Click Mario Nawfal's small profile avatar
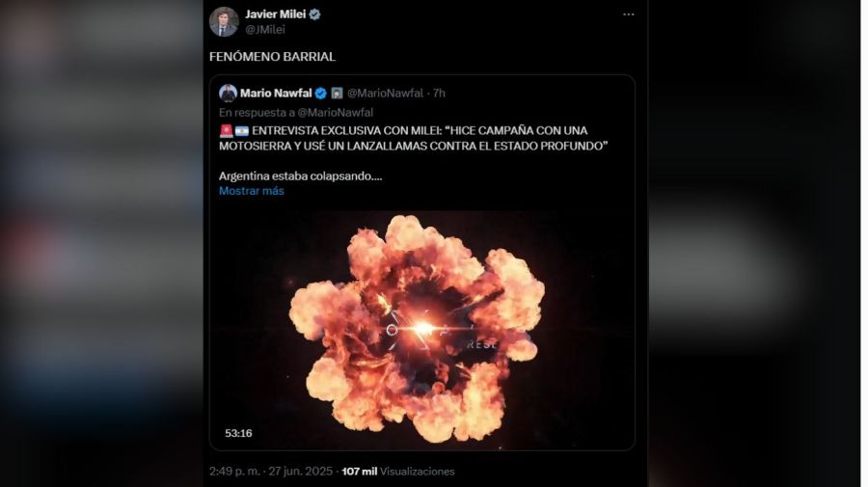868x487 pixels. tap(228, 94)
